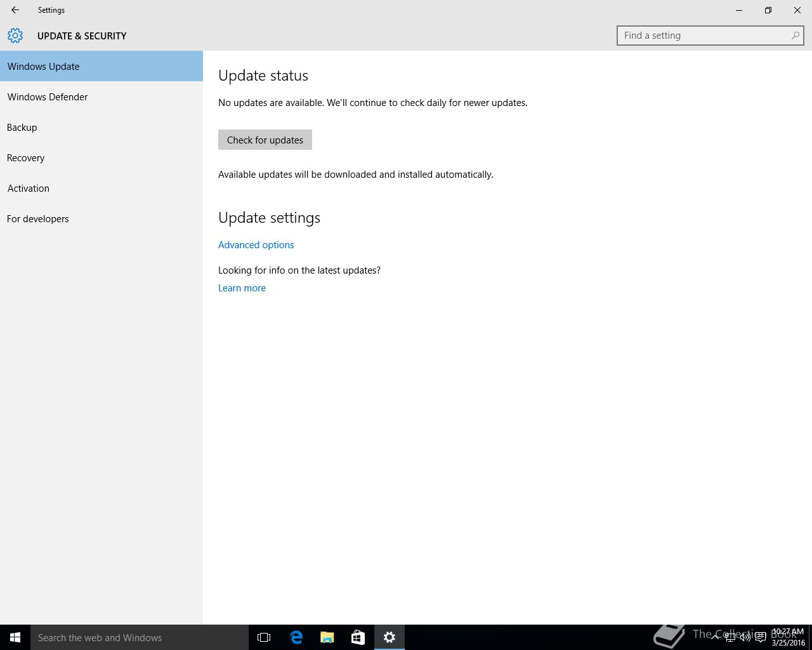This screenshot has height=650, width=812.
Task: Open the Recovery settings section
Action: [x=101, y=157]
